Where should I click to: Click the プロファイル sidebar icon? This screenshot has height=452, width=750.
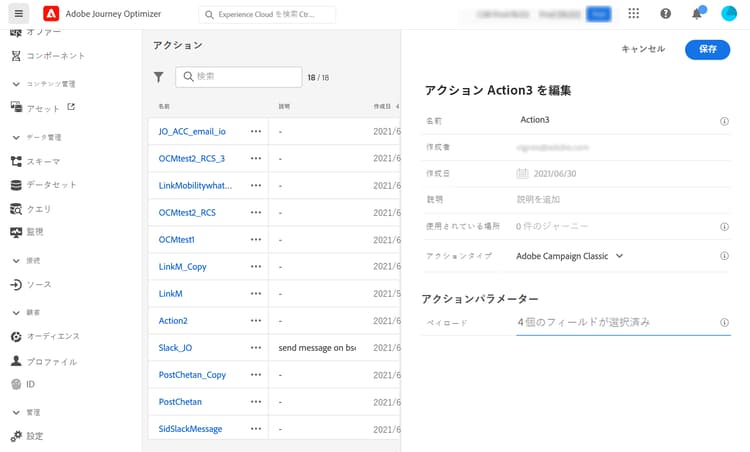pyautogui.click(x=16, y=361)
